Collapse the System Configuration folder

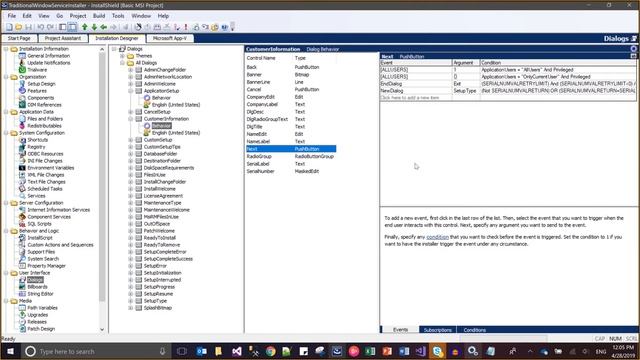[x=6, y=133]
